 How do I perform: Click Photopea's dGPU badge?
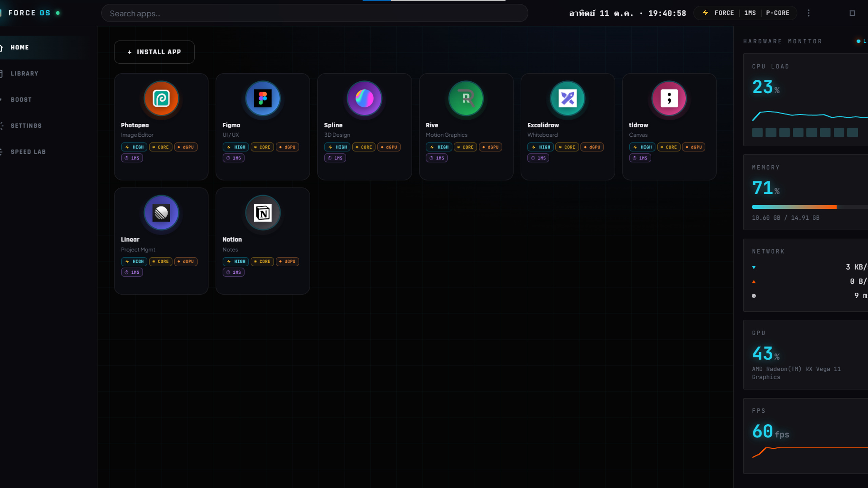click(x=186, y=147)
